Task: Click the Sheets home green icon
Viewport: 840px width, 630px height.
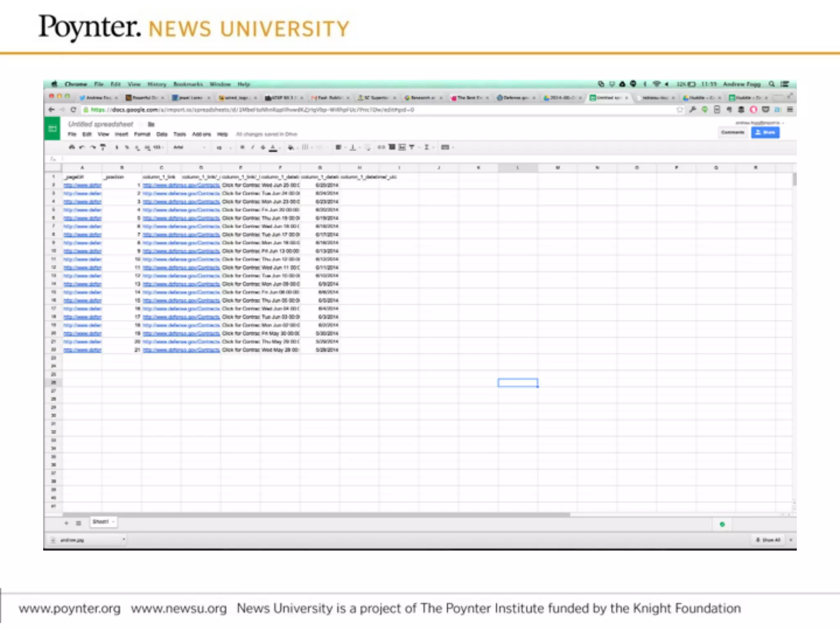Action: click(52, 129)
